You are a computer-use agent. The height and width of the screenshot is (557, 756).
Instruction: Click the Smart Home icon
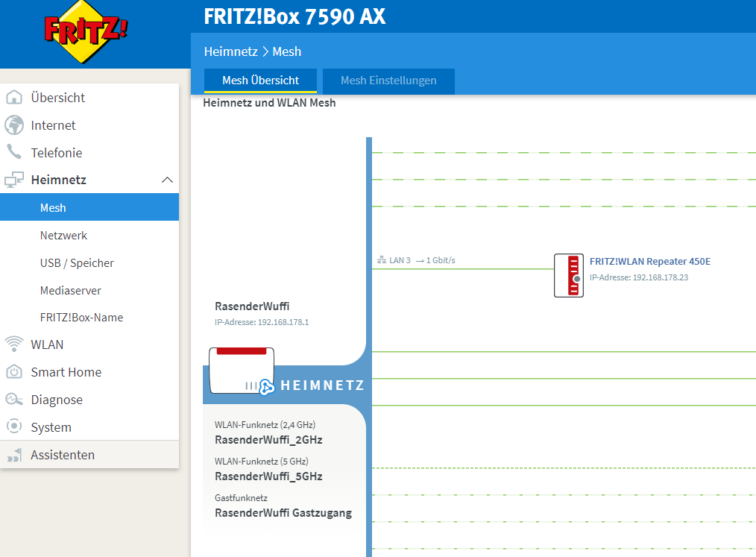coord(14,372)
